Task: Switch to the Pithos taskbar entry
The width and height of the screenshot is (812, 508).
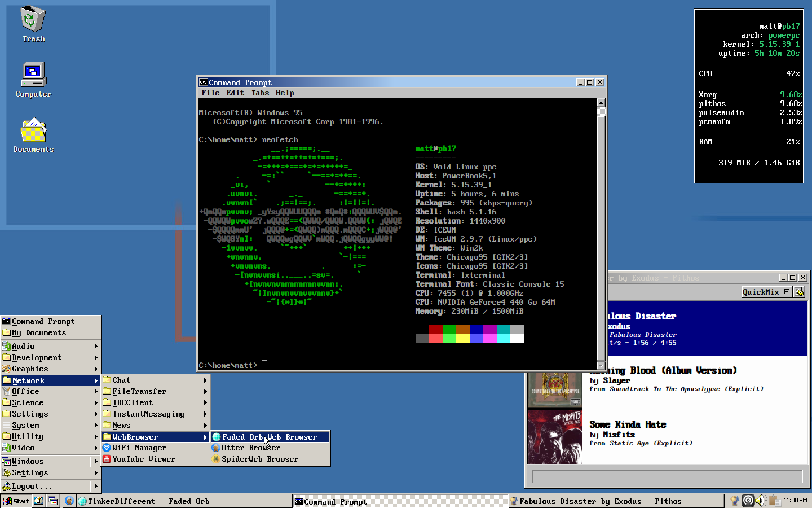Action: click(x=616, y=501)
